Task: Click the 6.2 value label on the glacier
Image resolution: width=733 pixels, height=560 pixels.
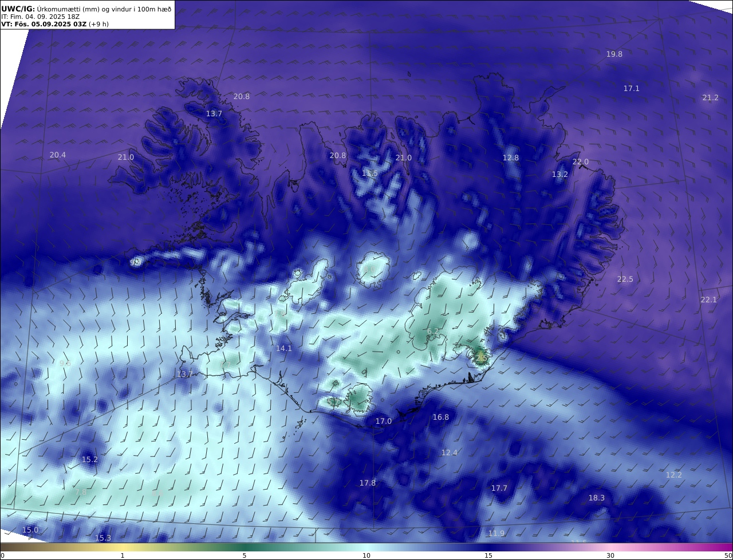Action: (x=433, y=331)
